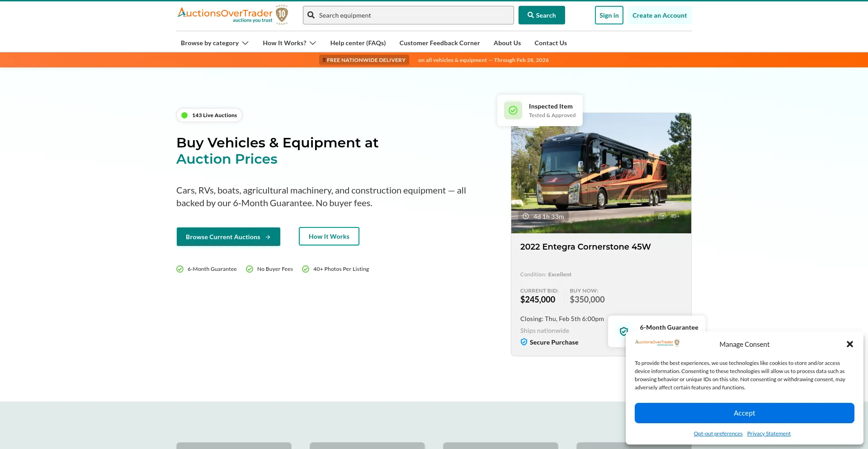The height and width of the screenshot is (449, 868).
Task: Click the 143 Live Auctions pill
Action: [209, 115]
